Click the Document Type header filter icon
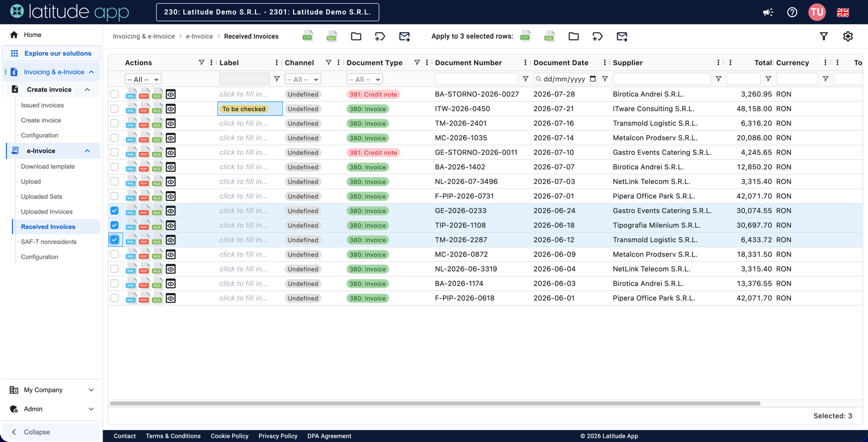Screen dimensions: 868x442 (417, 62)
